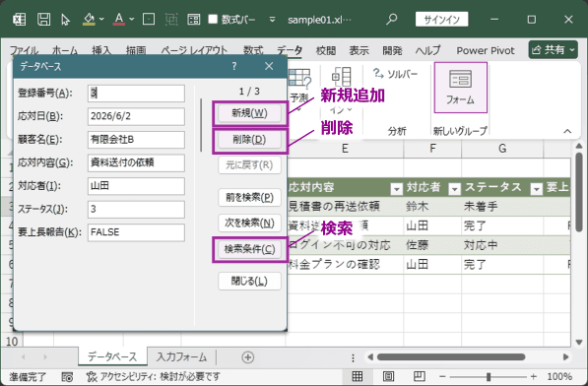
Task: Click the 応対内容 field in the form
Action: (136, 163)
